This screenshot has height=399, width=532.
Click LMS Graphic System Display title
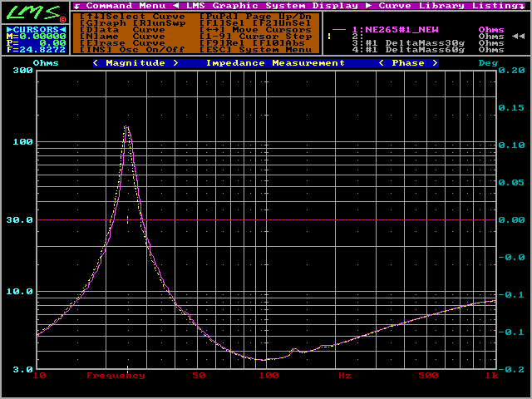(272, 6)
